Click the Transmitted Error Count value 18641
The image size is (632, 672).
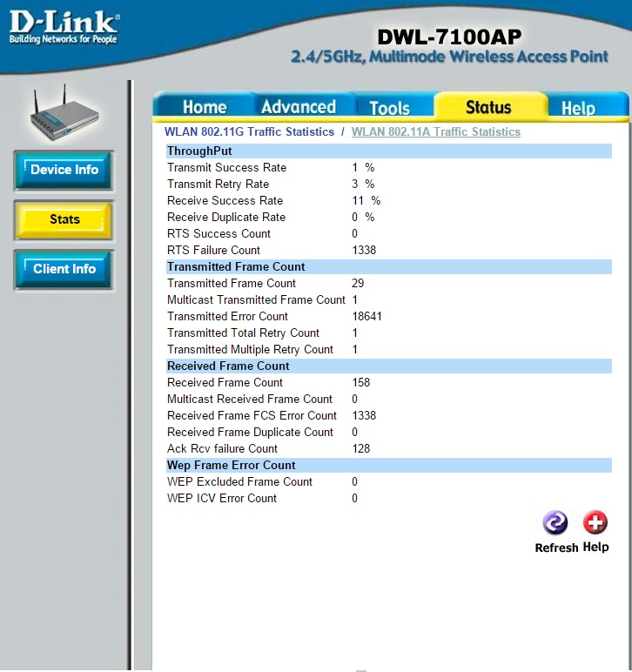(366, 316)
